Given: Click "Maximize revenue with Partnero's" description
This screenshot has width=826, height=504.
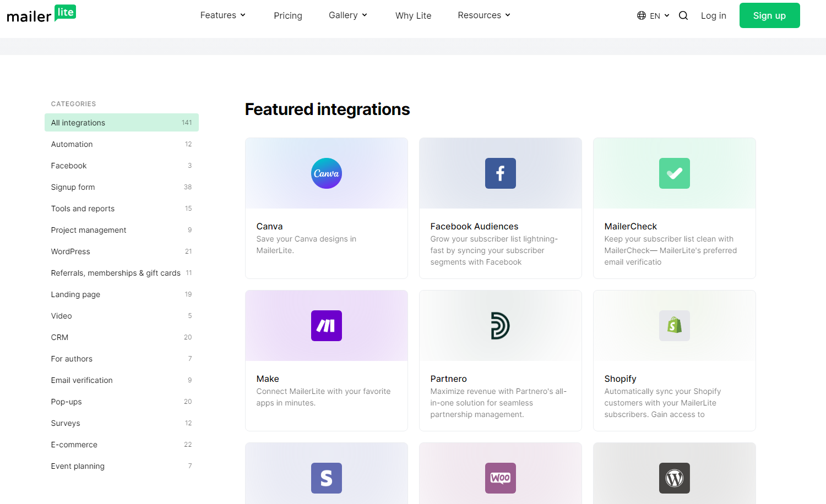Looking at the screenshot, I should click(498, 403).
